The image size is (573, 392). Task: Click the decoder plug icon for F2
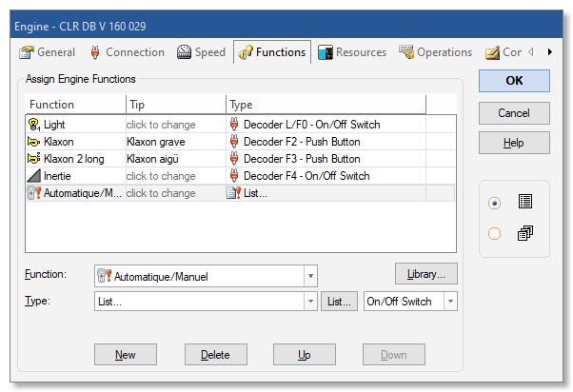234,142
